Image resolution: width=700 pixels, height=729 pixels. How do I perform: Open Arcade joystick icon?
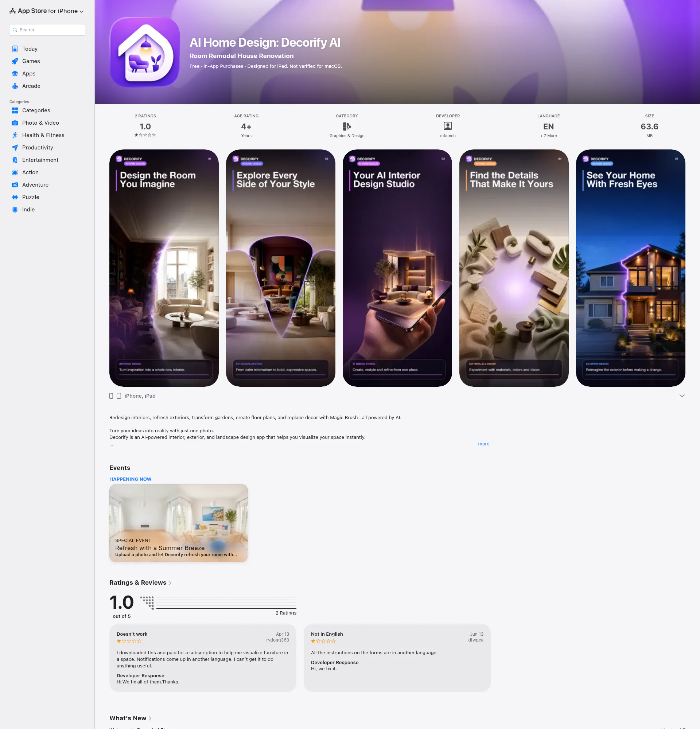click(x=15, y=86)
